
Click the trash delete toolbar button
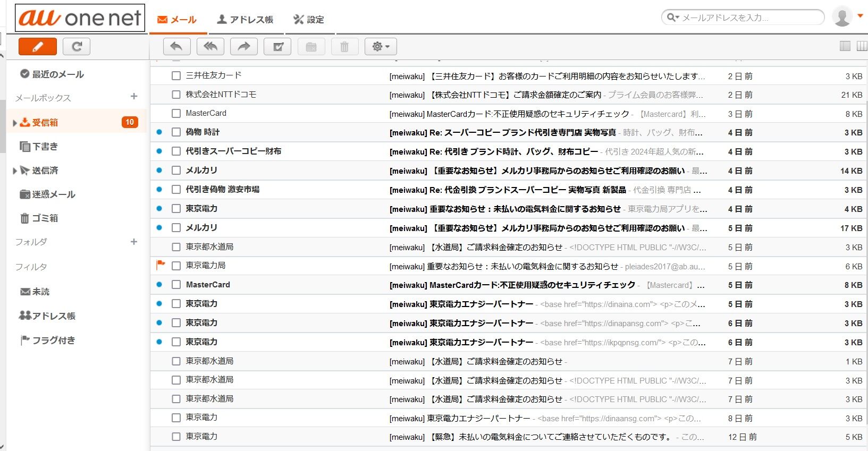[344, 47]
